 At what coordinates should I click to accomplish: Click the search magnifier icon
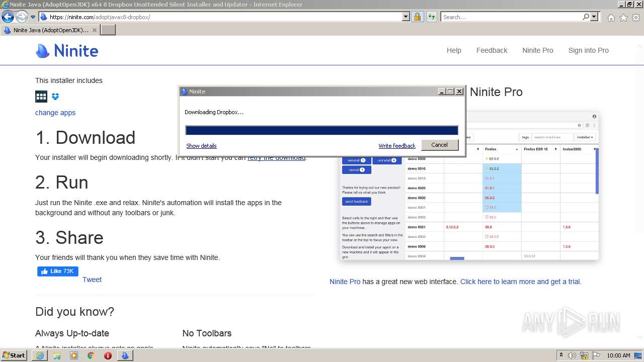(586, 17)
